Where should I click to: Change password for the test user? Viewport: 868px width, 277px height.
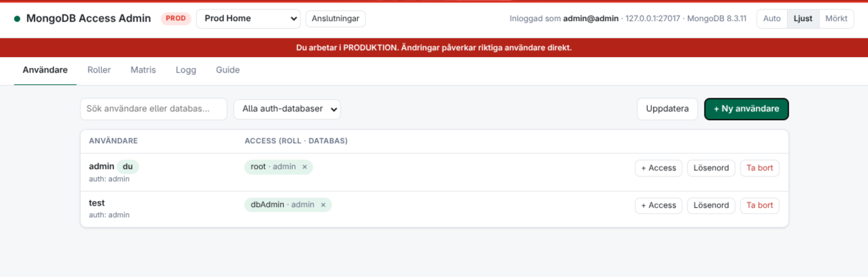pyautogui.click(x=711, y=205)
